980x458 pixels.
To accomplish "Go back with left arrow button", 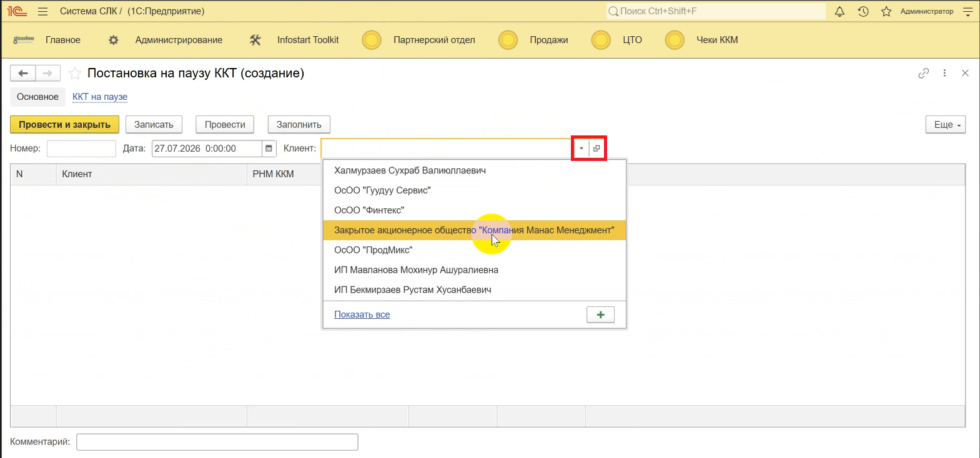I will click(23, 73).
